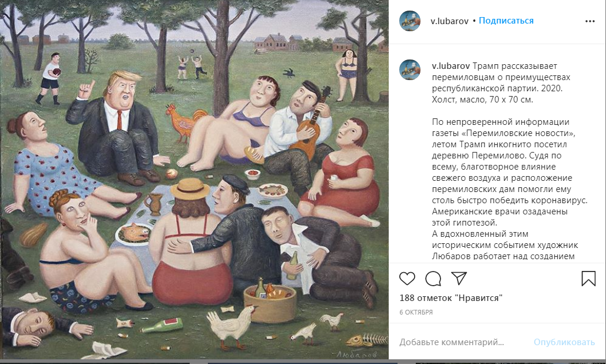Click the "Холст, масло, 70 x 70 см" line
This screenshot has width=606, height=364.
pos(482,100)
